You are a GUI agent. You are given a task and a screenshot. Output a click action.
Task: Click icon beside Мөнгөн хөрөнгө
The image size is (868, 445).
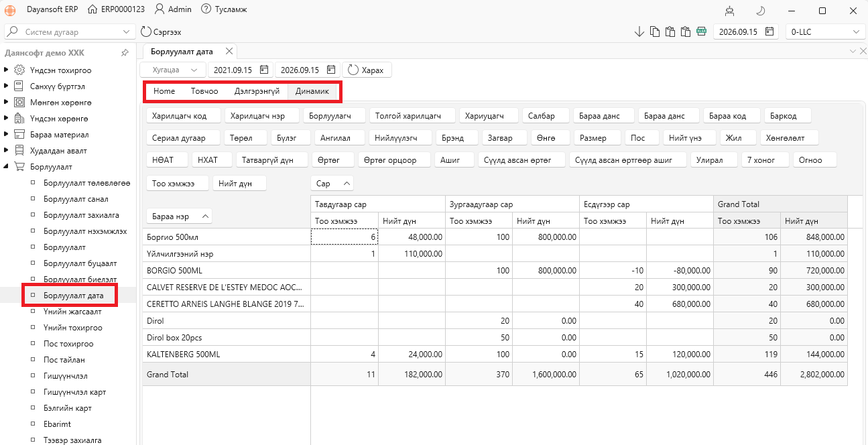pyautogui.click(x=19, y=102)
